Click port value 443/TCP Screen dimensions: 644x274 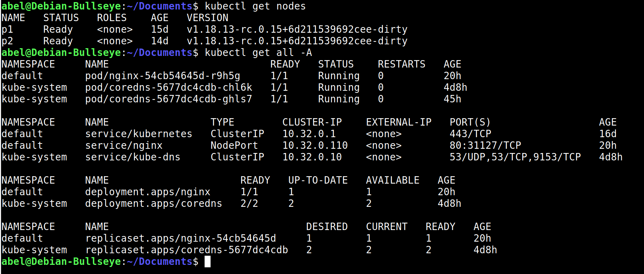(x=470, y=134)
